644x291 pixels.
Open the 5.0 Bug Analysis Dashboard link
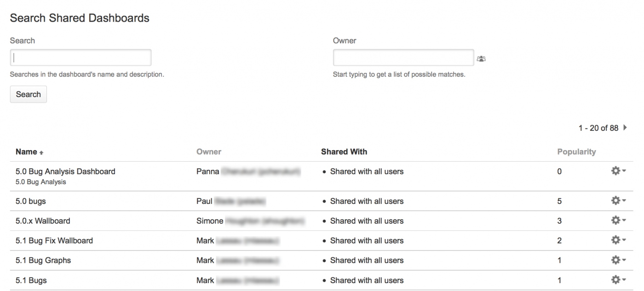point(65,171)
